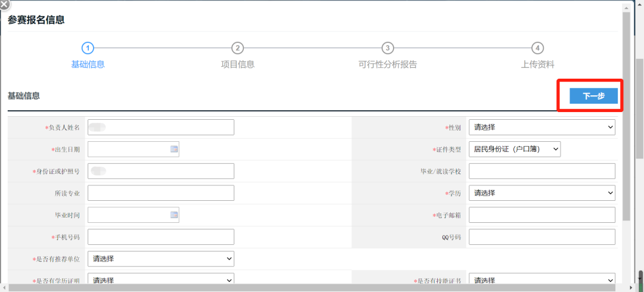Switch to the 项目信息 step label
The image size is (644, 292).
(237, 64)
